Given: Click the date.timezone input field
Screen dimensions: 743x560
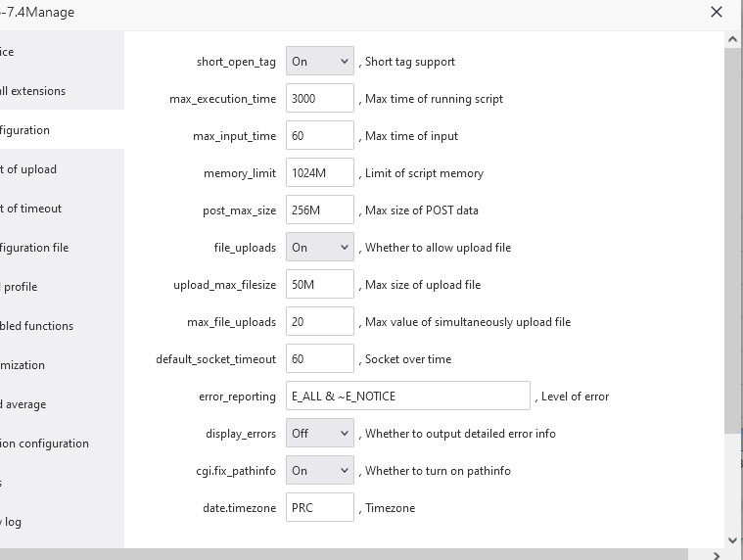Looking at the screenshot, I should point(320,507).
